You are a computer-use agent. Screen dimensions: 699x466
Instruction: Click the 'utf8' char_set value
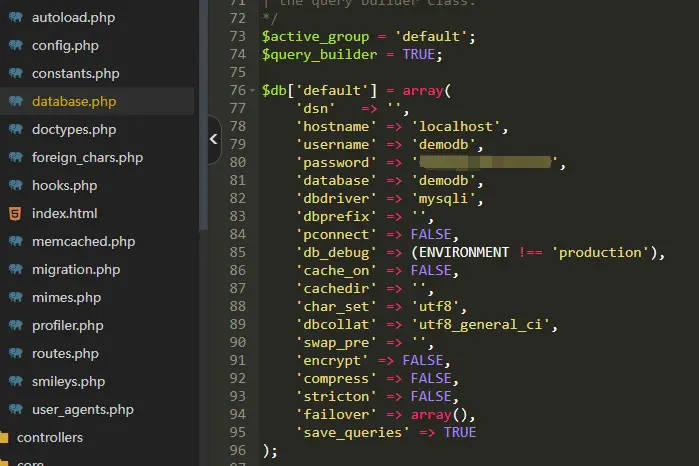coord(435,306)
